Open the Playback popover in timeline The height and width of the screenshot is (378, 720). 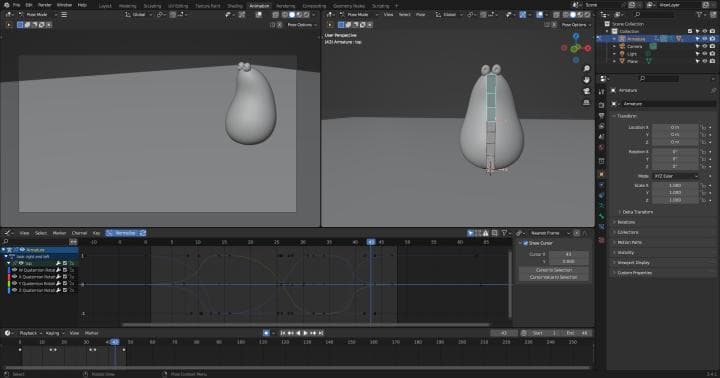coord(30,333)
